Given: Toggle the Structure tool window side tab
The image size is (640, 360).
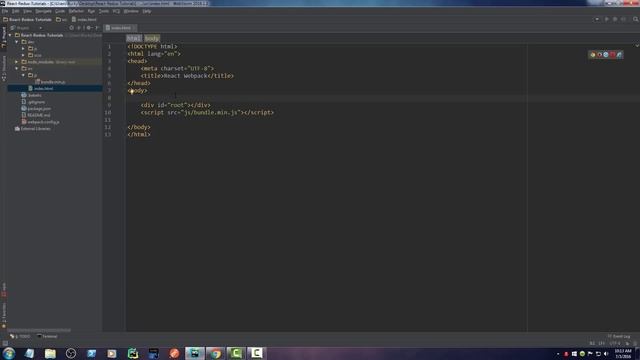Looking at the screenshot, I should [4, 68].
